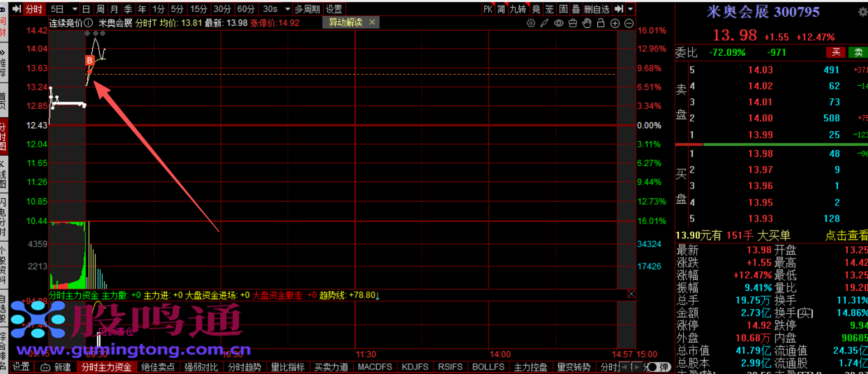Click the green 卖 sell button
The width and height of the screenshot is (868, 374).
[x=858, y=52]
